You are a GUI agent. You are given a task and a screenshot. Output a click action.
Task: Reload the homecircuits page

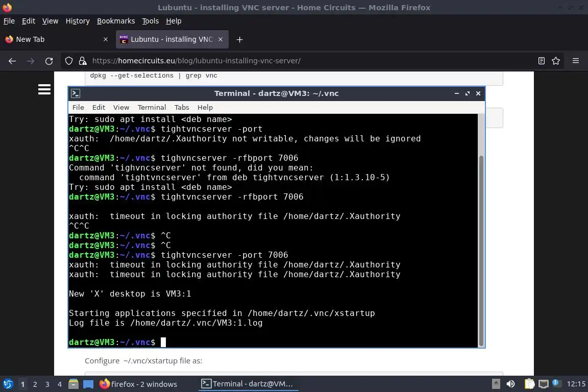(49, 61)
